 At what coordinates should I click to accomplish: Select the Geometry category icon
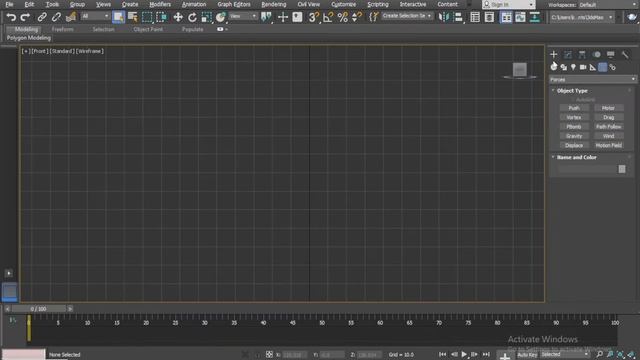554,67
